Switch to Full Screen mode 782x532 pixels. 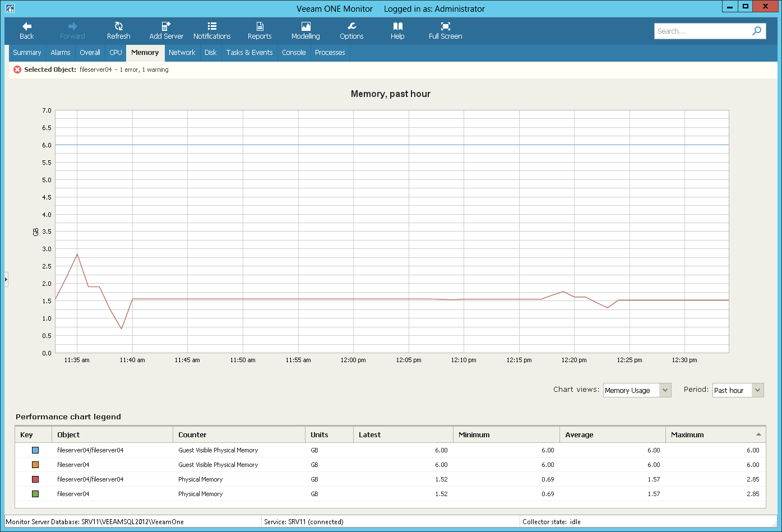[445, 31]
